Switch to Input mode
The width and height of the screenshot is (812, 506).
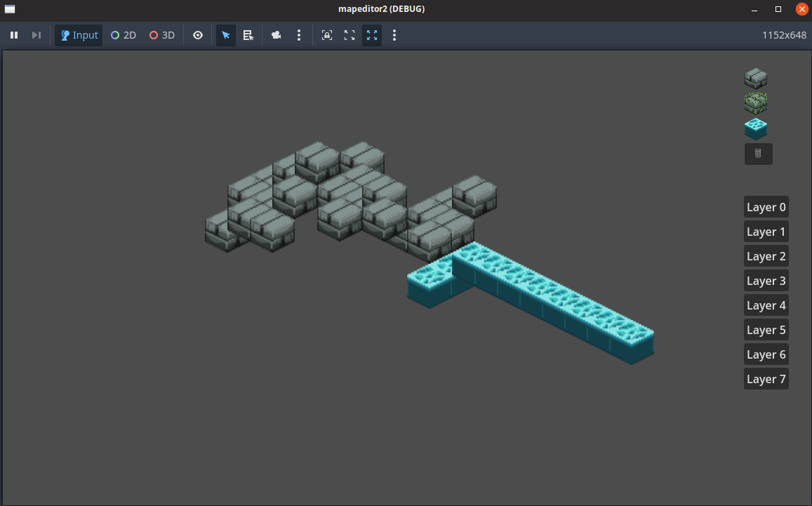[x=79, y=35]
